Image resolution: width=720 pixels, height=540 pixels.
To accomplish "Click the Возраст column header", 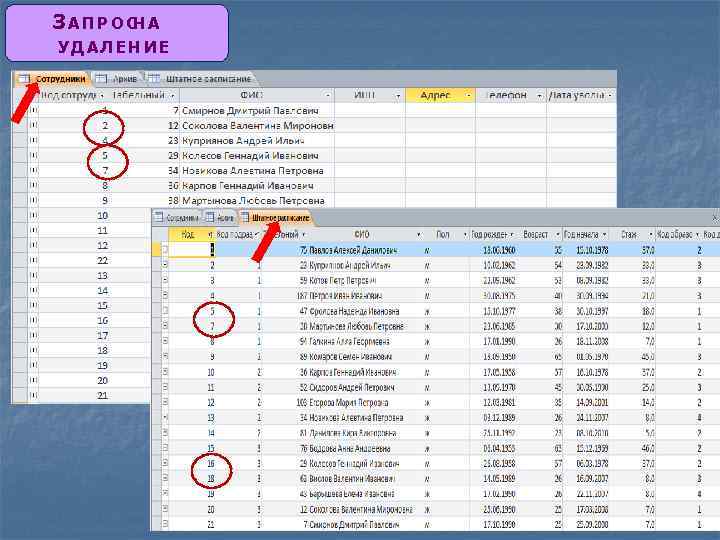I will (x=539, y=235).
